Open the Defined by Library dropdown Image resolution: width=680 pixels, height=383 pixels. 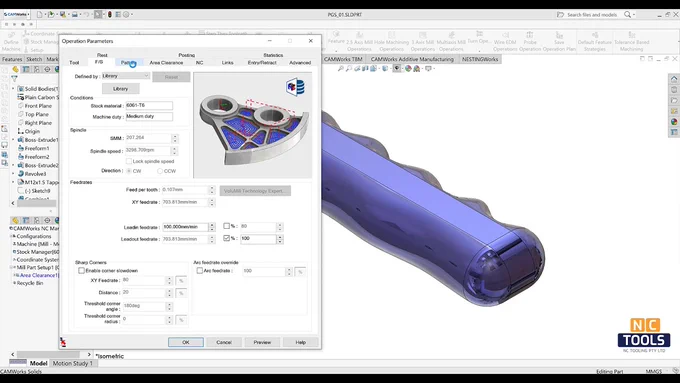(126, 76)
